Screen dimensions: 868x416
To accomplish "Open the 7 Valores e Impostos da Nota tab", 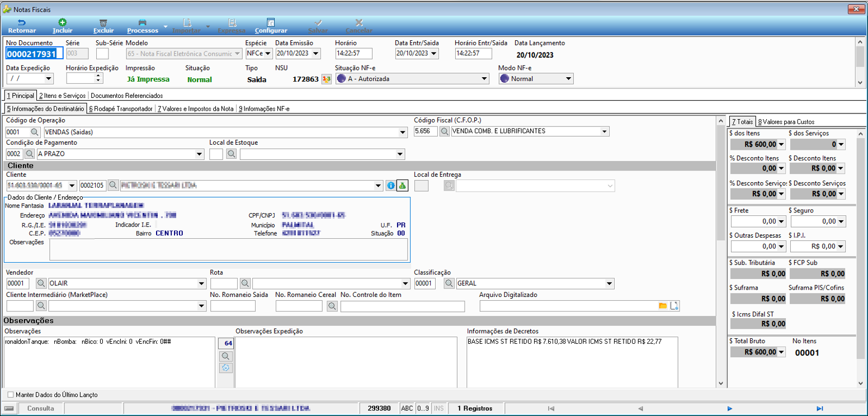I will click(x=195, y=108).
